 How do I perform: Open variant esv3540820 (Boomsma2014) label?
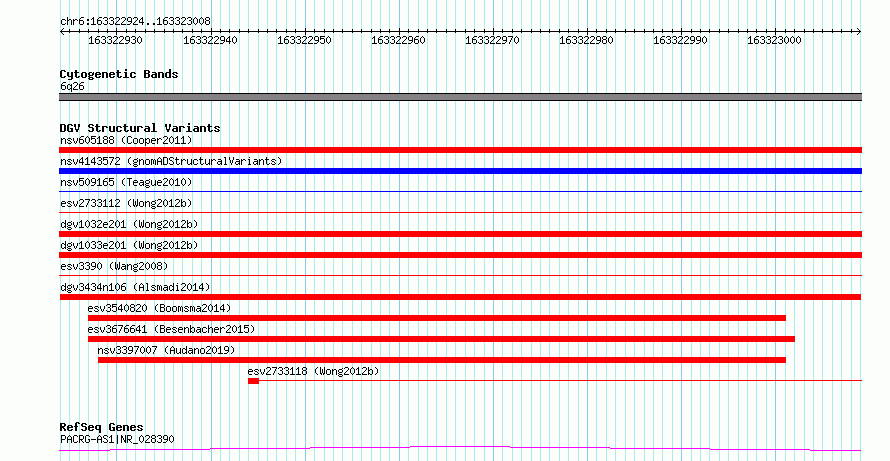tap(159, 308)
